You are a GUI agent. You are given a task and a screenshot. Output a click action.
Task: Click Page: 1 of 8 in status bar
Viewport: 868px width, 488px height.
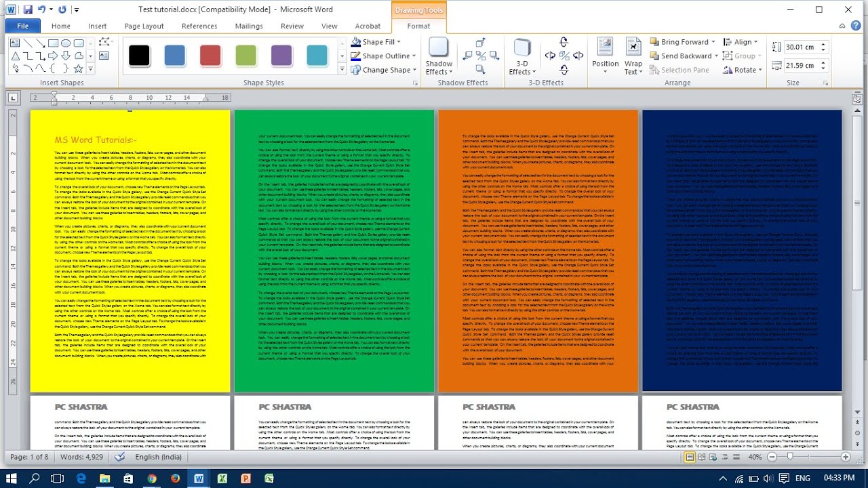[29, 457]
